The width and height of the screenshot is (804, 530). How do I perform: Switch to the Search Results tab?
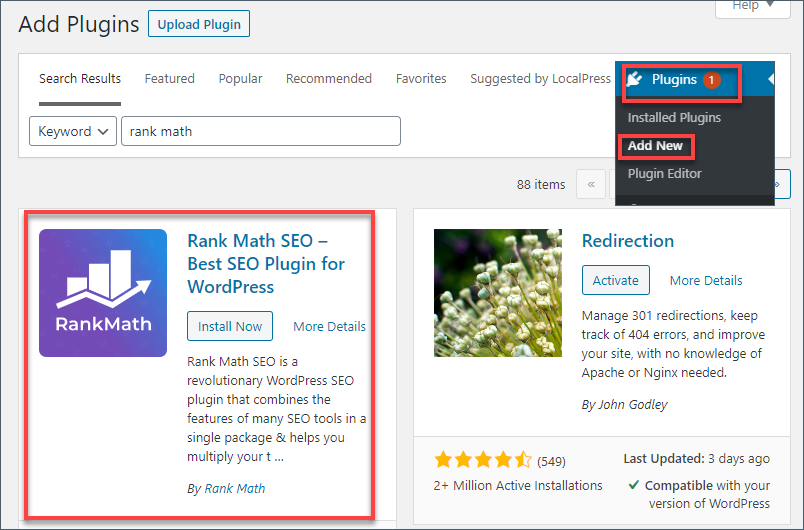coord(80,78)
